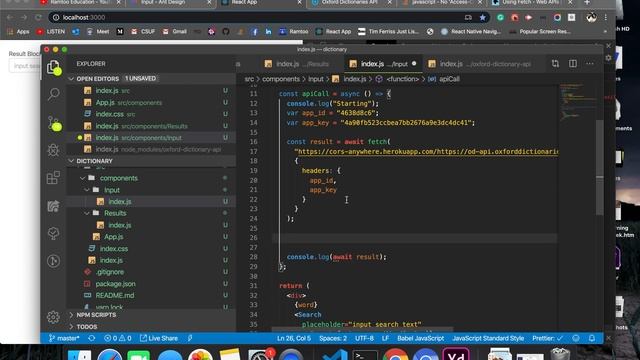Collapse the Input folder
This screenshot has width=640, height=360.
pos(87,190)
